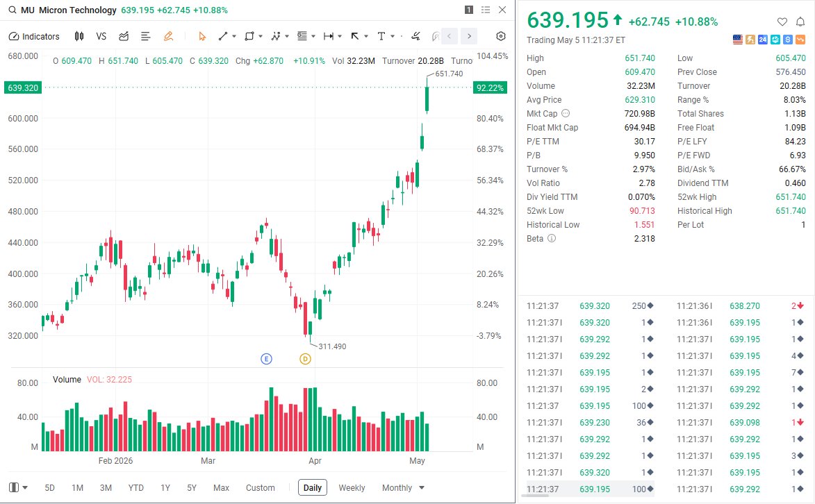Expand the wave pattern tool dropdown arrow
815x504 pixels.
[287, 36]
